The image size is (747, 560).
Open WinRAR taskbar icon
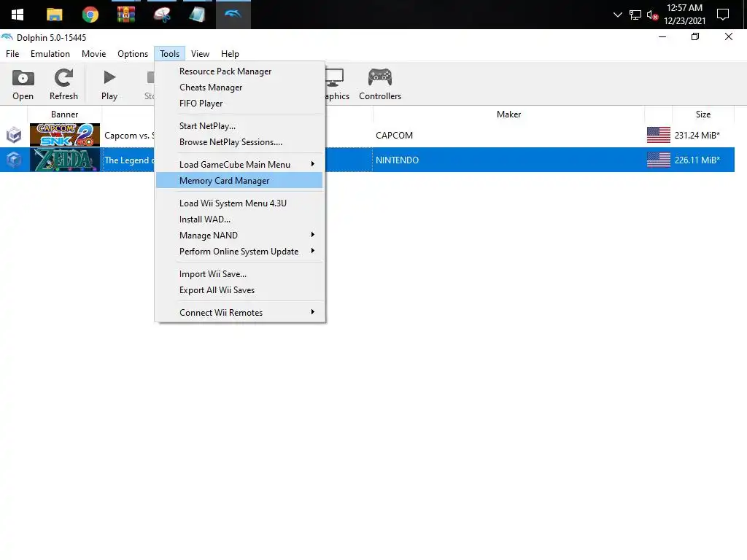(125, 15)
